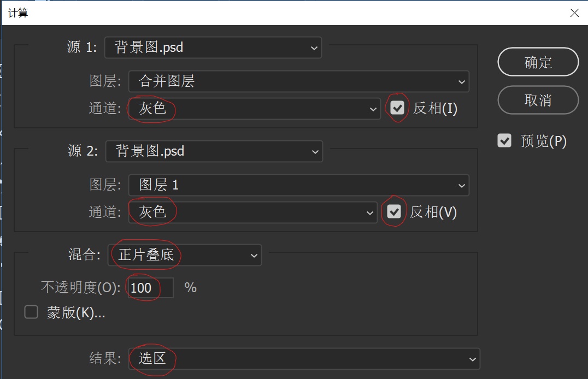The width and height of the screenshot is (588, 379).
Task: Click 取消 to cancel the dialog
Action: tap(538, 100)
